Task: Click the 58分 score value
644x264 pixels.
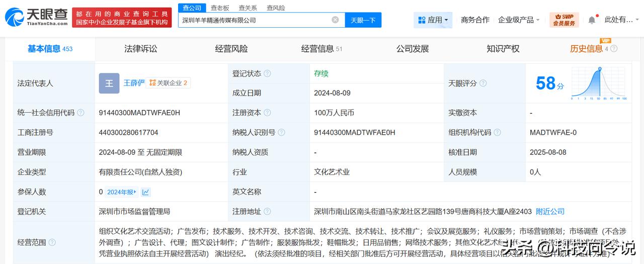Action: click(550, 83)
